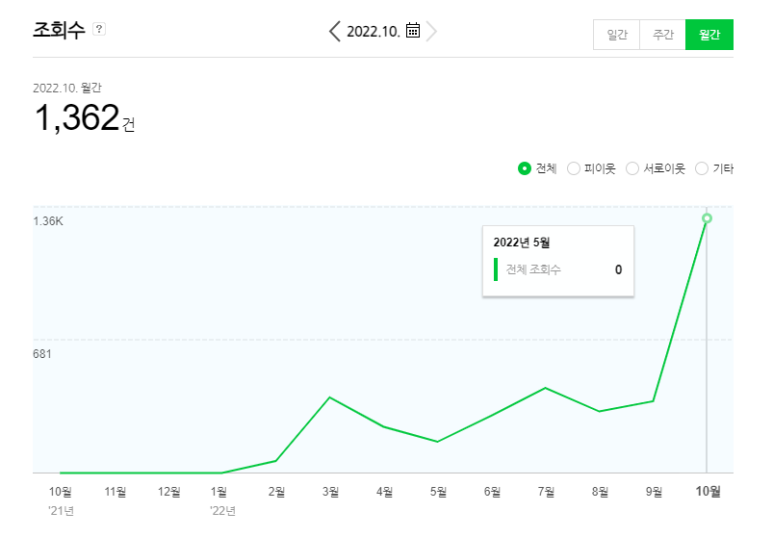773x537 pixels.
Task: Click the 2월 axis label
Action: pos(277,492)
